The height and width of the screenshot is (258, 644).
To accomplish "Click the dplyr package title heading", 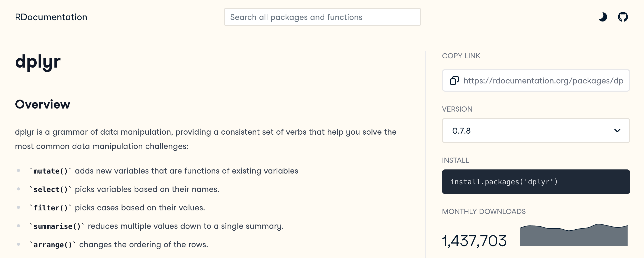I will pyautogui.click(x=38, y=62).
